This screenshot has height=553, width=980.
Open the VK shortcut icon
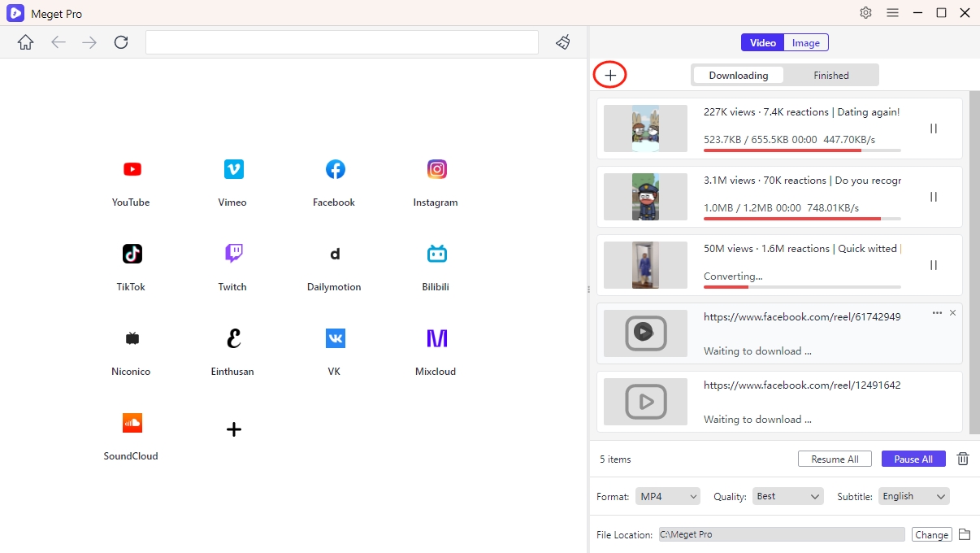pos(335,338)
